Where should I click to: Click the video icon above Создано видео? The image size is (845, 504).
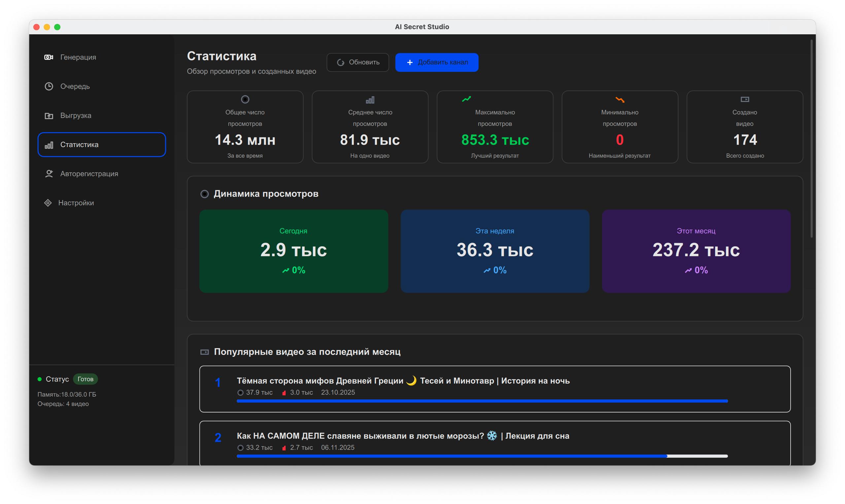pyautogui.click(x=744, y=99)
